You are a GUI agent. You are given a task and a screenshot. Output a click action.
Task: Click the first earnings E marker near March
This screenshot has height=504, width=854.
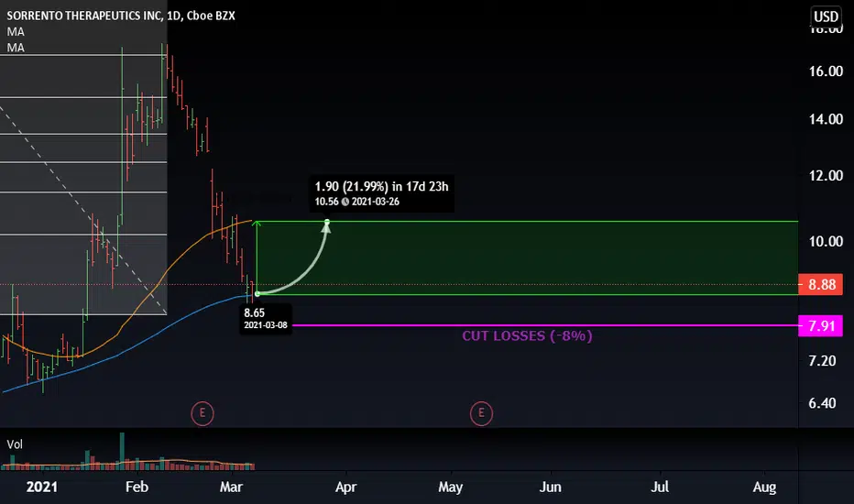click(x=203, y=413)
